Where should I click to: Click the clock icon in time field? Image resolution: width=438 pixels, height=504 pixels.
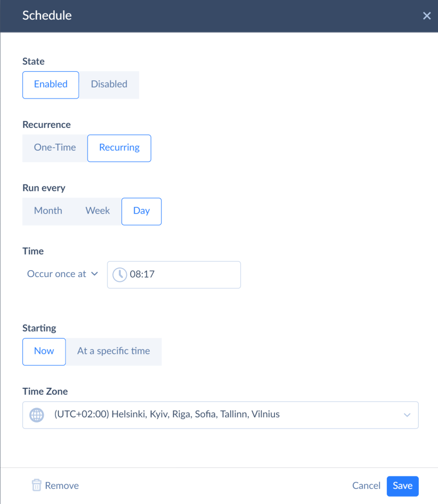(119, 275)
